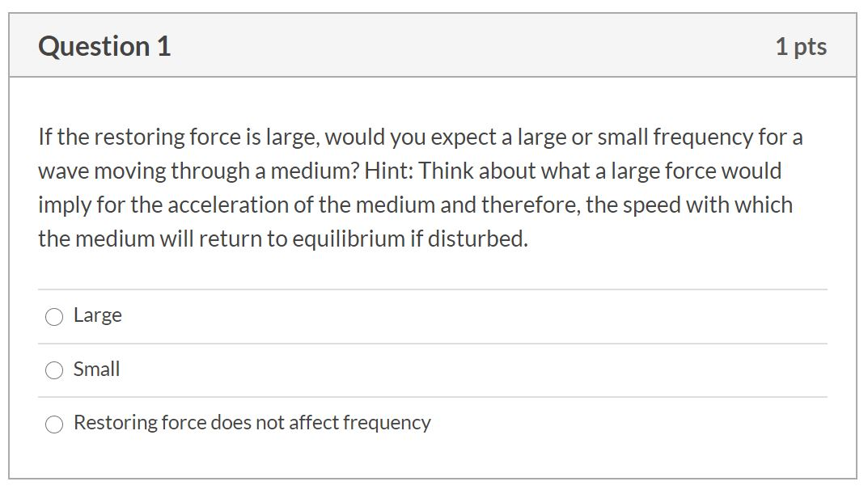
Task: Click the "Large" option label
Action: [96, 315]
